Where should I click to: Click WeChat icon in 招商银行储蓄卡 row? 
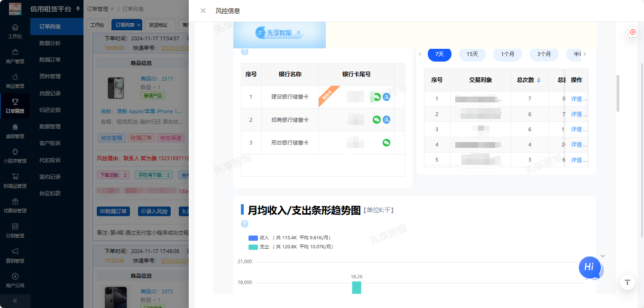tap(377, 119)
